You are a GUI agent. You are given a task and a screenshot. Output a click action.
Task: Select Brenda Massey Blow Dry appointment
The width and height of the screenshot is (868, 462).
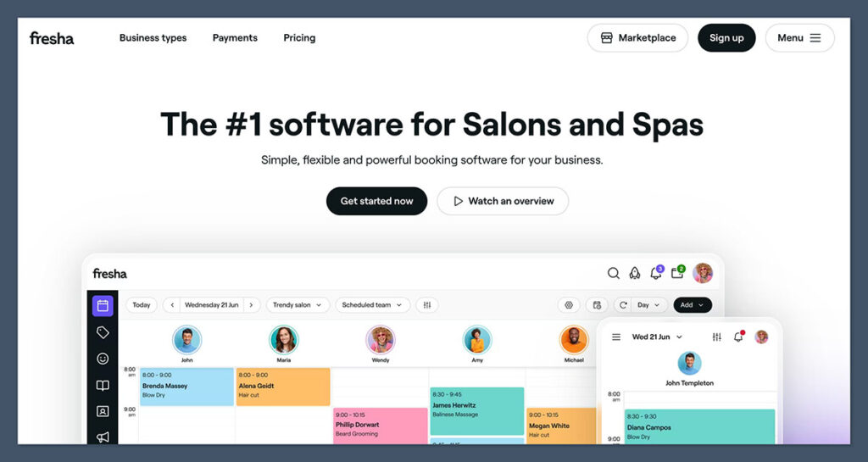point(186,386)
